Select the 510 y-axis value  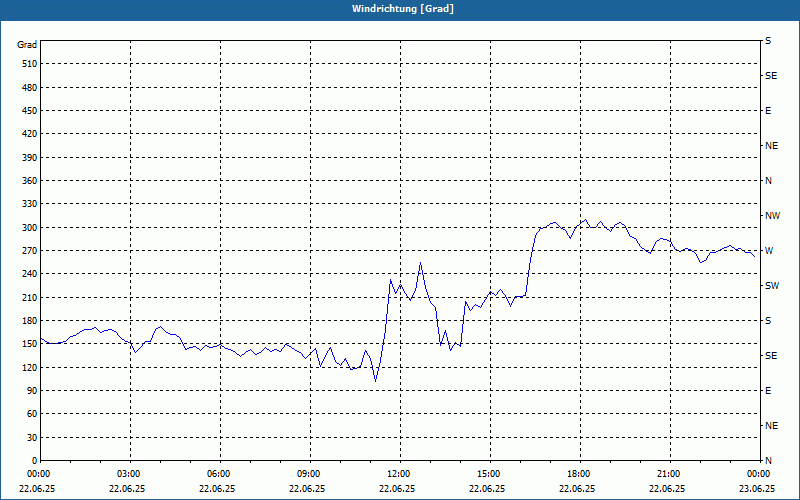click(x=30, y=64)
